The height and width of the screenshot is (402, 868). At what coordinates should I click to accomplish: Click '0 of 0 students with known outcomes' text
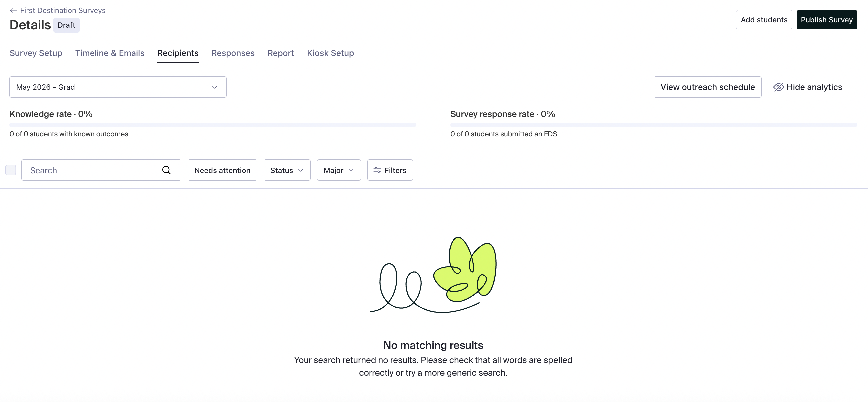pos(69,134)
